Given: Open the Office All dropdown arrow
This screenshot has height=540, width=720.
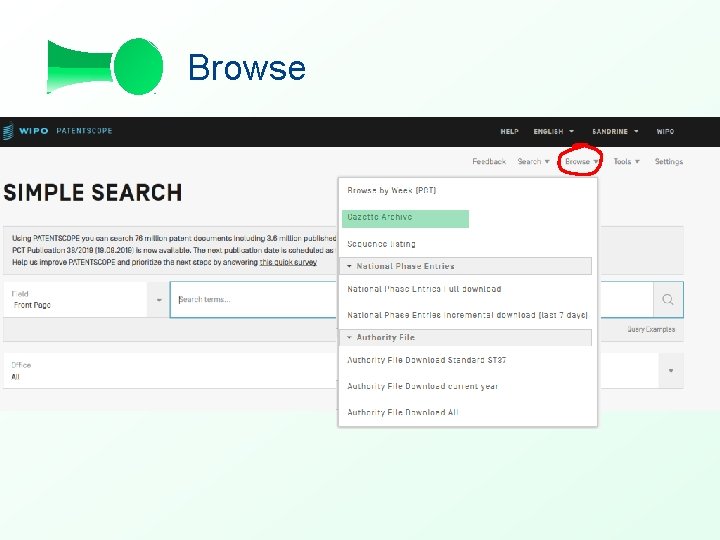Looking at the screenshot, I should click(671, 371).
